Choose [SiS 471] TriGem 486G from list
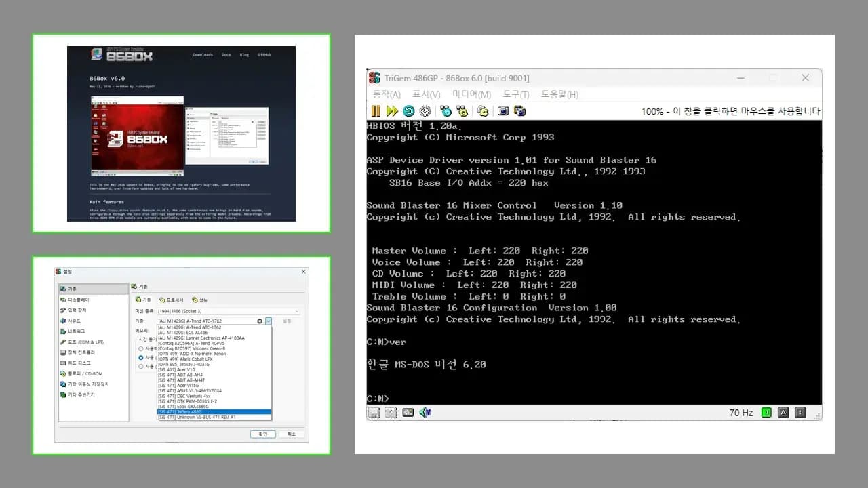 214,412
